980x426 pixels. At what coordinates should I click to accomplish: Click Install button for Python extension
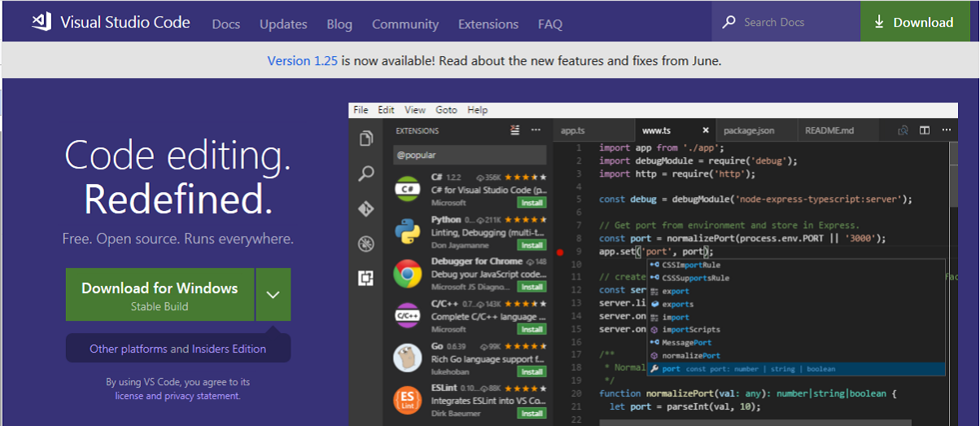(x=532, y=245)
